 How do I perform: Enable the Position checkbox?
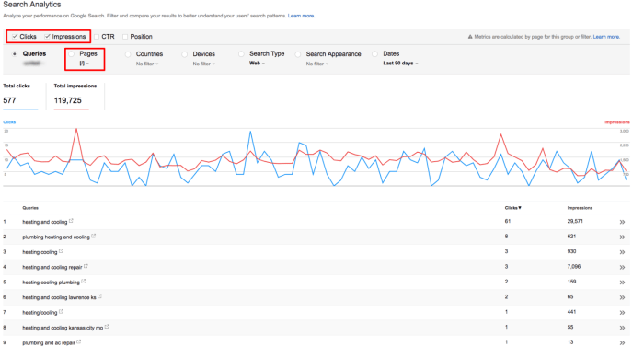pyautogui.click(x=125, y=37)
